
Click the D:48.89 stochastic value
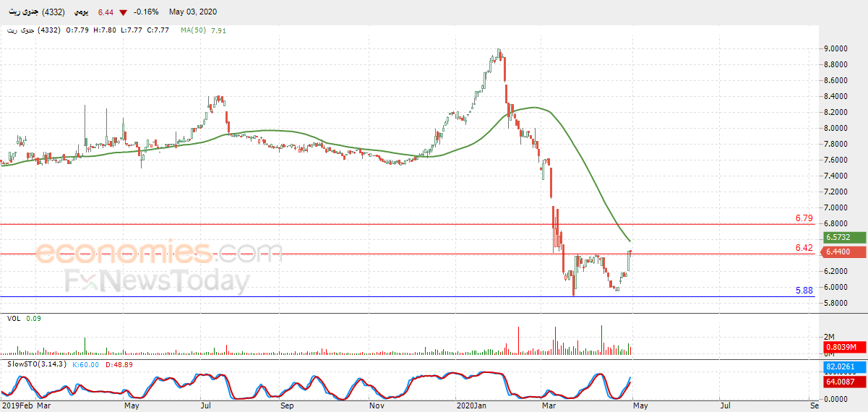(x=118, y=364)
